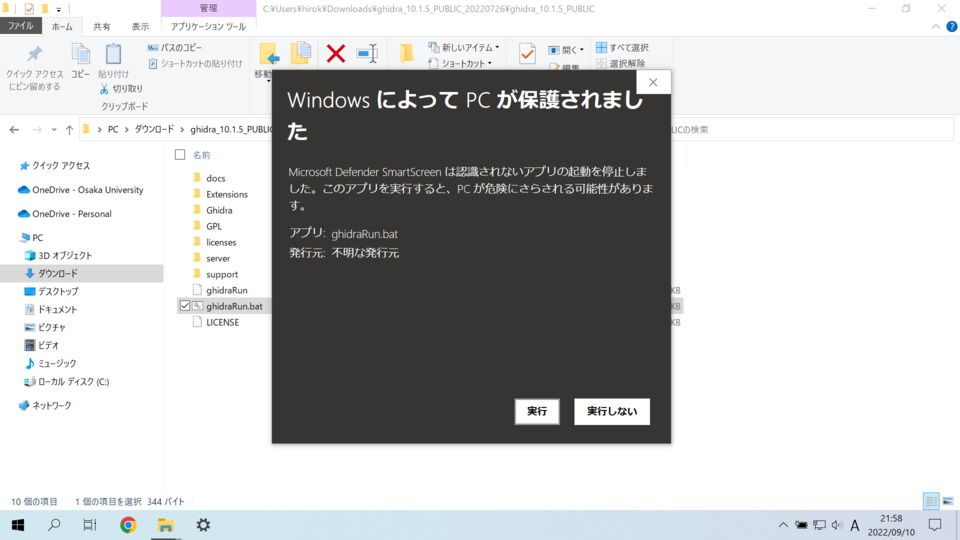Select OneDrive - Personal
The height and width of the screenshot is (540, 960).
[72, 214]
